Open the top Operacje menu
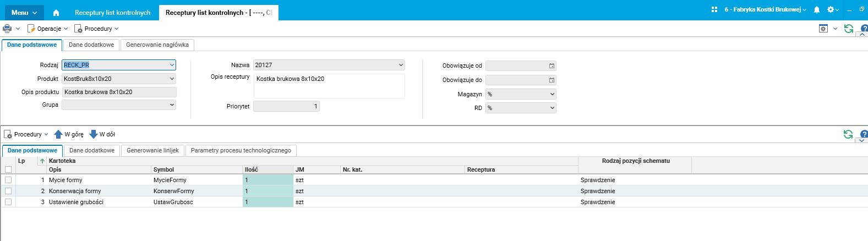This screenshot has height=241, width=868. 48,29
